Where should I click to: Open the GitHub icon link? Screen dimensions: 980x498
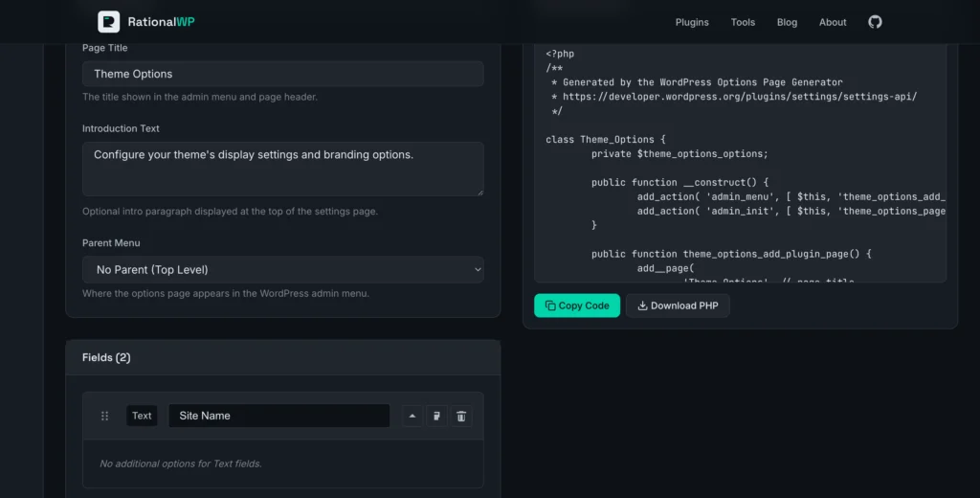point(875,22)
